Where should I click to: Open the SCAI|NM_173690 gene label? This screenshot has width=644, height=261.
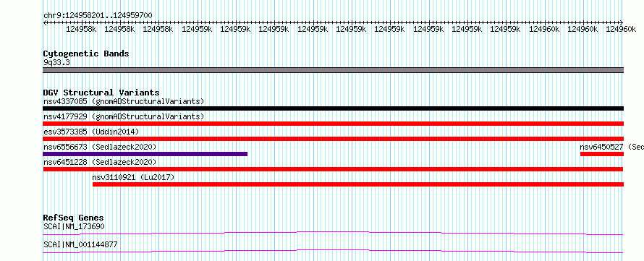pyautogui.click(x=74, y=226)
